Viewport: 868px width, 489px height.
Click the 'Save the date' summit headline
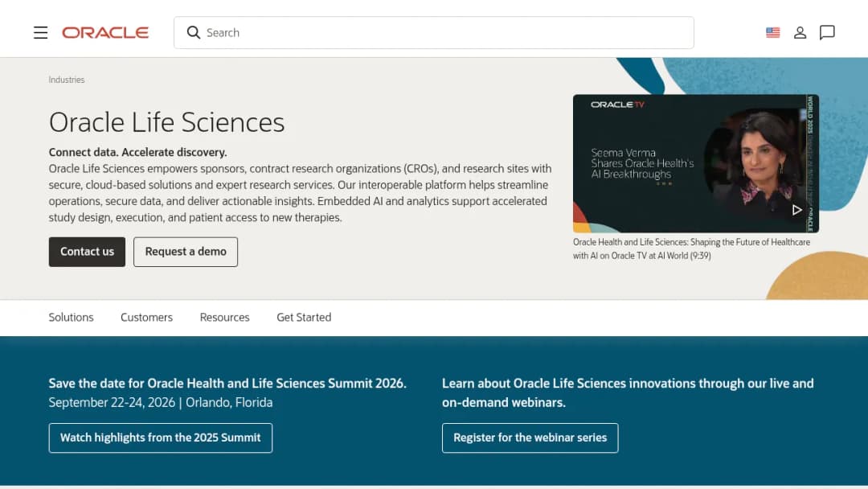click(227, 383)
